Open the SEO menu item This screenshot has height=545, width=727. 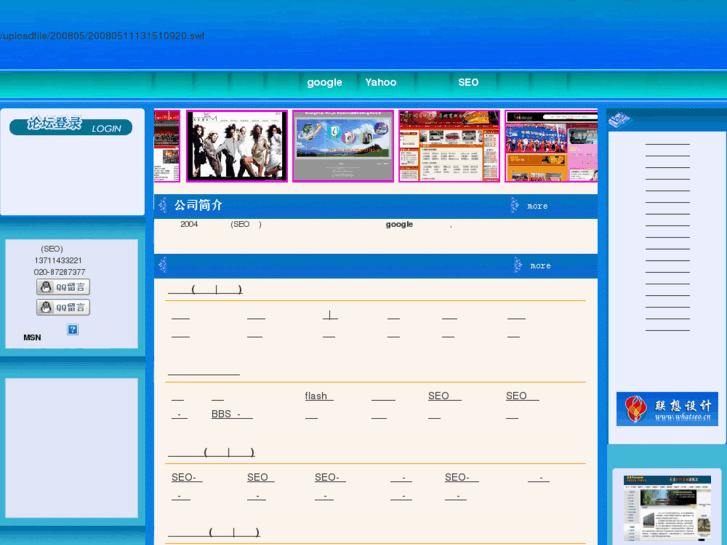468,83
